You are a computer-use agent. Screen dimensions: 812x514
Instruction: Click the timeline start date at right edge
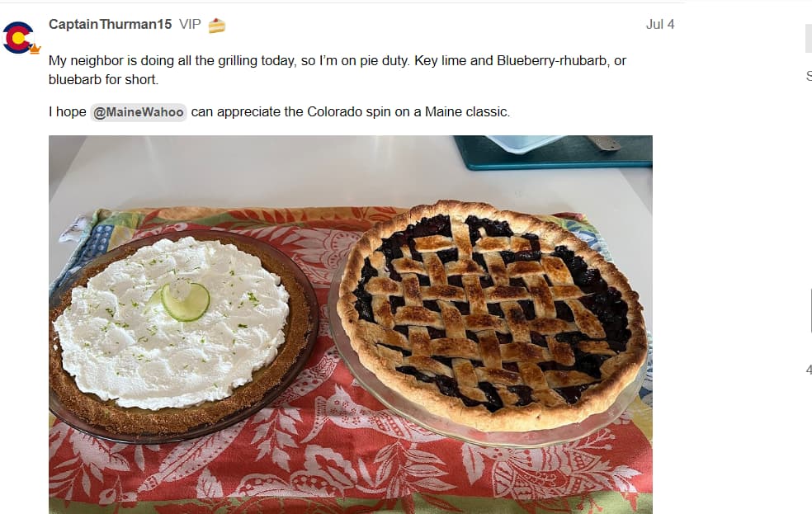(809, 77)
